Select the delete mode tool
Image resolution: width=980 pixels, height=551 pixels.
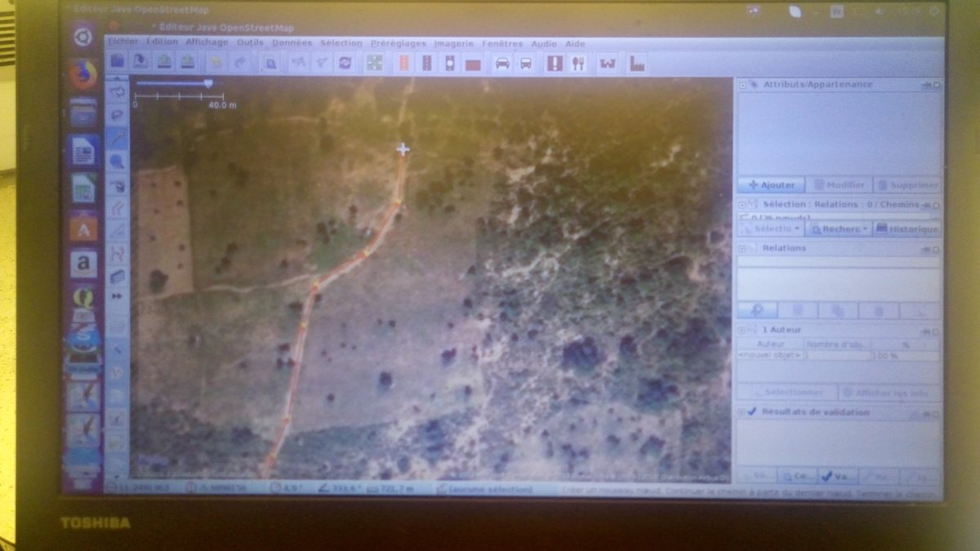[118, 184]
